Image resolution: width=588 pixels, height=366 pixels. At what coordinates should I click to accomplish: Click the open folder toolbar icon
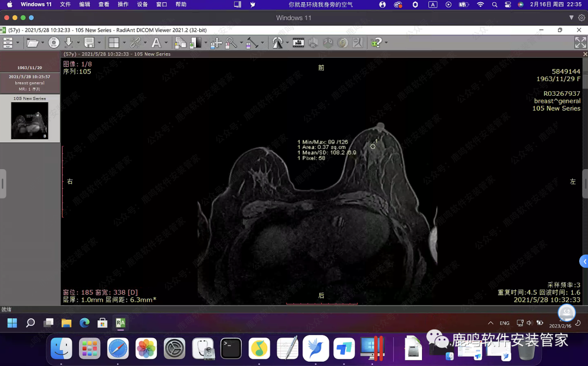(32, 42)
